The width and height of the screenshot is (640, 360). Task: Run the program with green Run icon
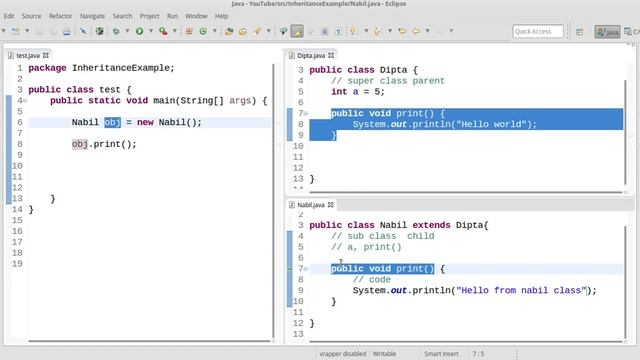tap(140, 31)
